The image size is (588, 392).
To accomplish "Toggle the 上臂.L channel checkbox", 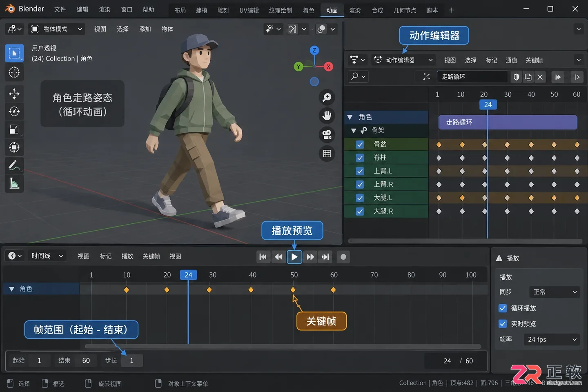I will click(x=360, y=171).
